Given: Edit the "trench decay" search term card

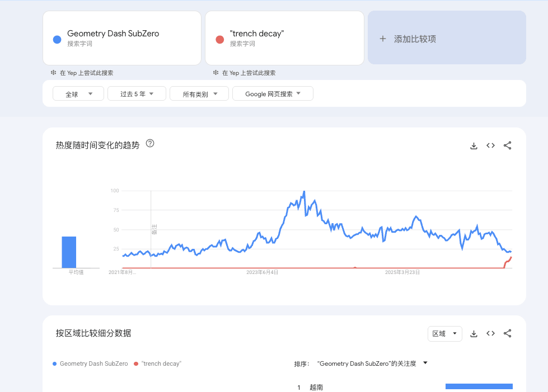Looking at the screenshot, I should [284, 38].
